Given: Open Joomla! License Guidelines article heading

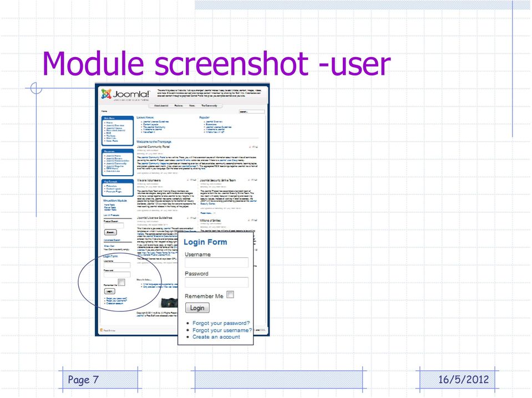Looking at the screenshot, I should pos(155,218).
